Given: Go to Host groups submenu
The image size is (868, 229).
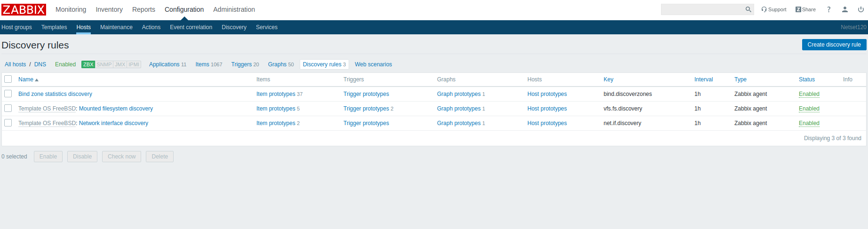Looking at the screenshot, I should coord(16,27).
